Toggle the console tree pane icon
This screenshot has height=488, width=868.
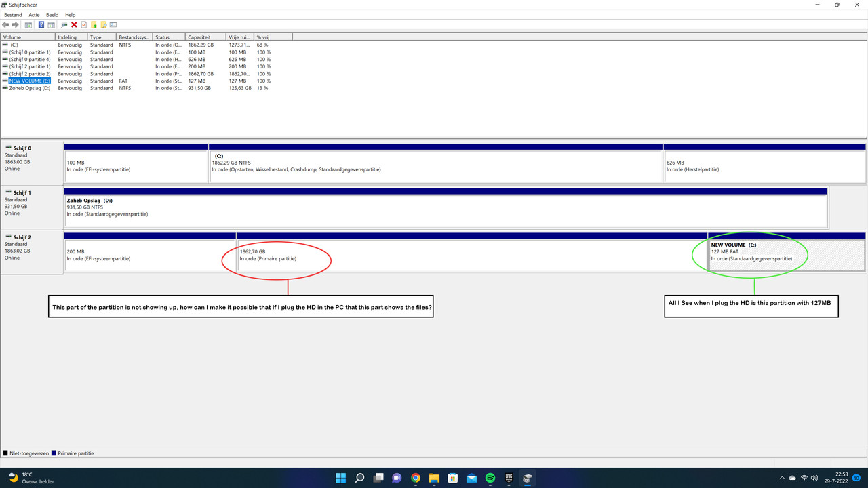coord(28,24)
